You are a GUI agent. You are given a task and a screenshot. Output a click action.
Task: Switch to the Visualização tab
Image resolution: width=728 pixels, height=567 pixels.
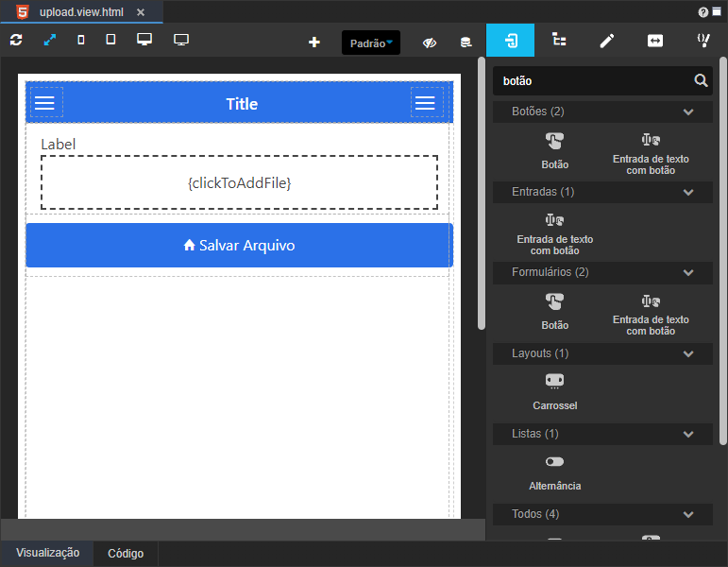[47, 553]
